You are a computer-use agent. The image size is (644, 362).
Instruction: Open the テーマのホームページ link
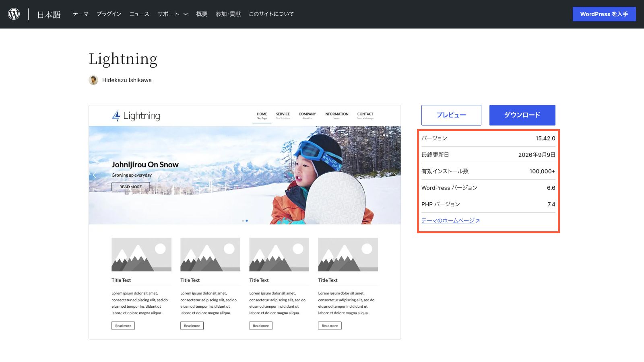(x=450, y=221)
